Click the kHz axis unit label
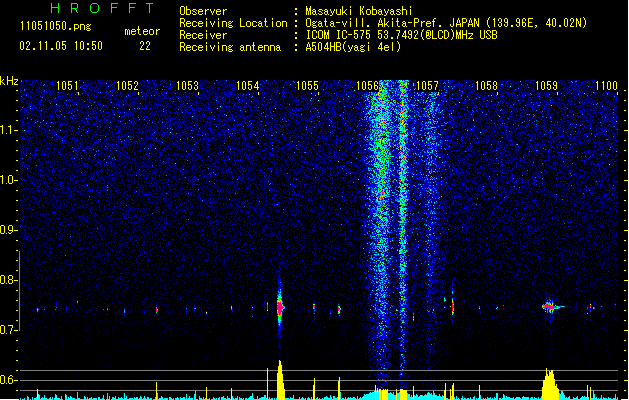Screen dimensions: 629x400 click(9, 81)
